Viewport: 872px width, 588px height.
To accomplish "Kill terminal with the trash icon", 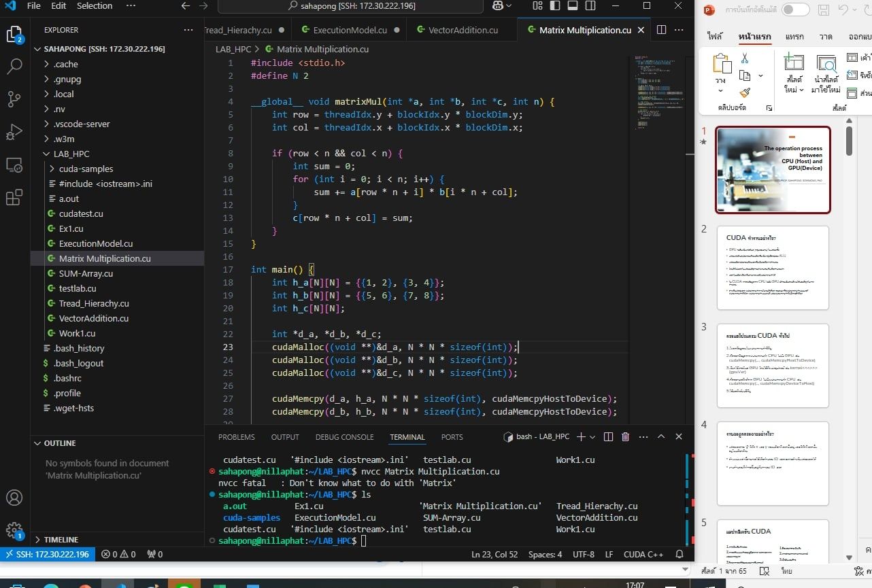I will tap(626, 437).
